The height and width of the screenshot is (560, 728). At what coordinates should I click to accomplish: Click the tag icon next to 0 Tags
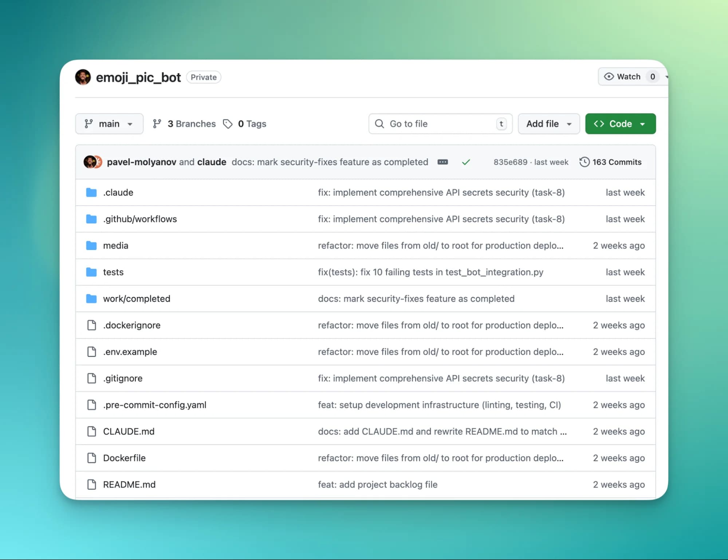coord(228,124)
